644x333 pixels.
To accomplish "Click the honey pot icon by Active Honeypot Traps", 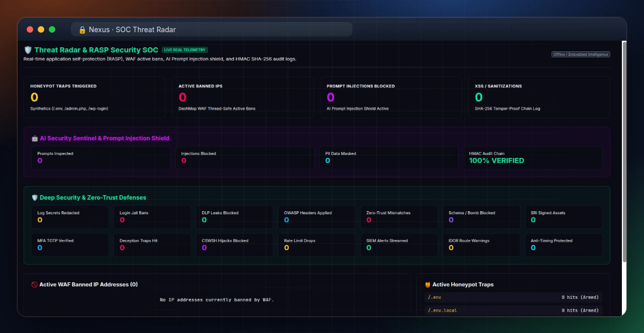I will 428,285.
